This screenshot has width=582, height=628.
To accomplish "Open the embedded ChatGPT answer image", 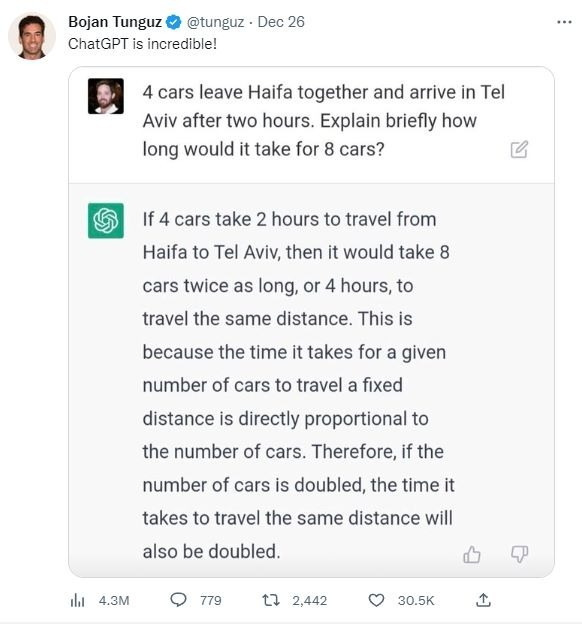I will point(311,322).
